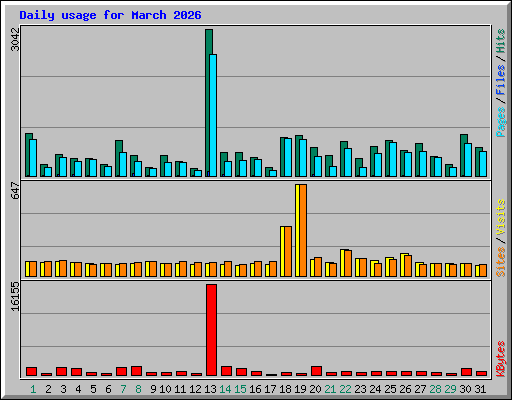Select the tall red KBytes bar for day 13

click(x=211, y=330)
